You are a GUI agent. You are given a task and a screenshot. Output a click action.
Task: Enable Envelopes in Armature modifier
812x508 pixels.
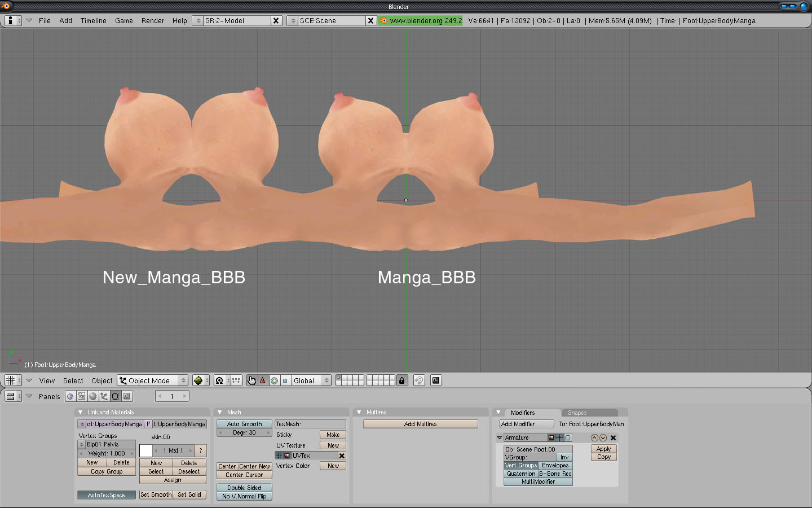click(555, 466)
